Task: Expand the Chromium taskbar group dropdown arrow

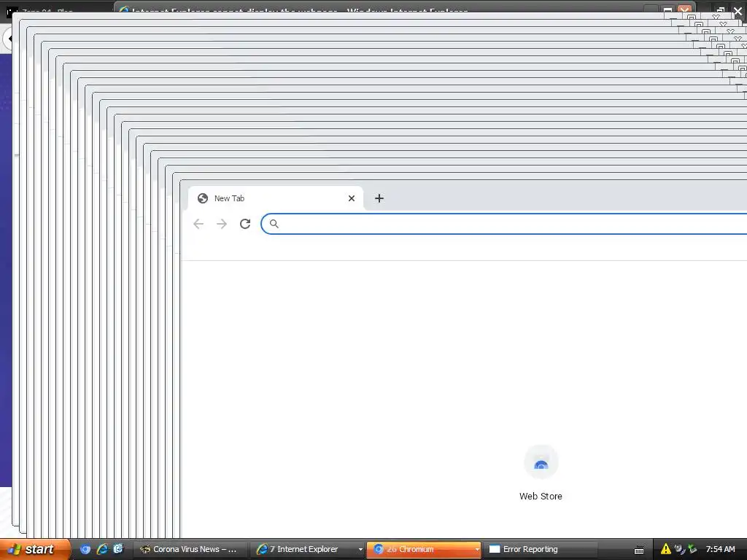Action: (x=477, y=550)
